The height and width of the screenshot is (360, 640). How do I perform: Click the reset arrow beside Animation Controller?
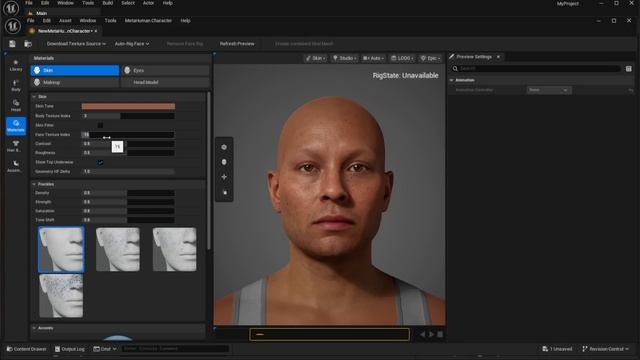pyautogui.click(x=631, y=90)
